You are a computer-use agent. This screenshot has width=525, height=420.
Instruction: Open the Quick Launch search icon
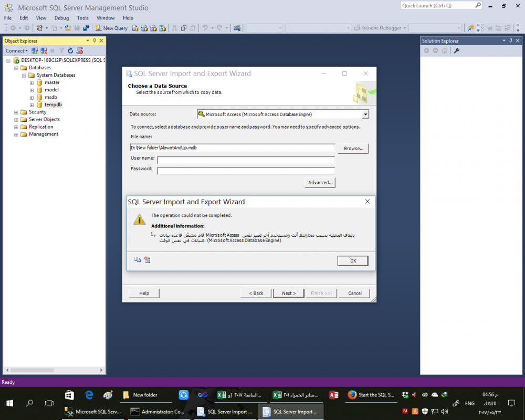[x=478, y=5]
